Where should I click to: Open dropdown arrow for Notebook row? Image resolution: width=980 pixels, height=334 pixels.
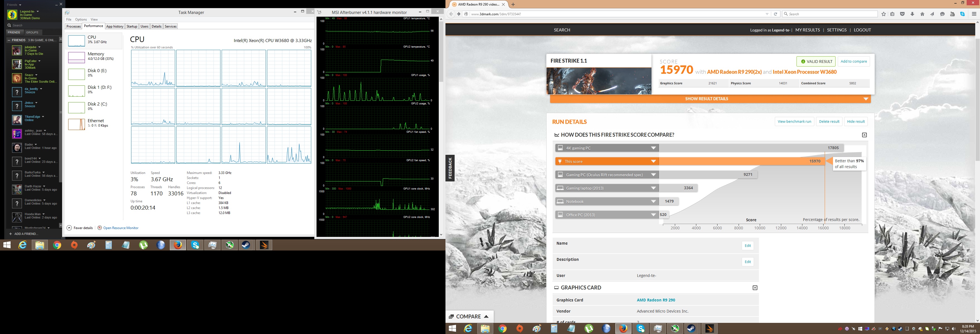tap(653, 201)
